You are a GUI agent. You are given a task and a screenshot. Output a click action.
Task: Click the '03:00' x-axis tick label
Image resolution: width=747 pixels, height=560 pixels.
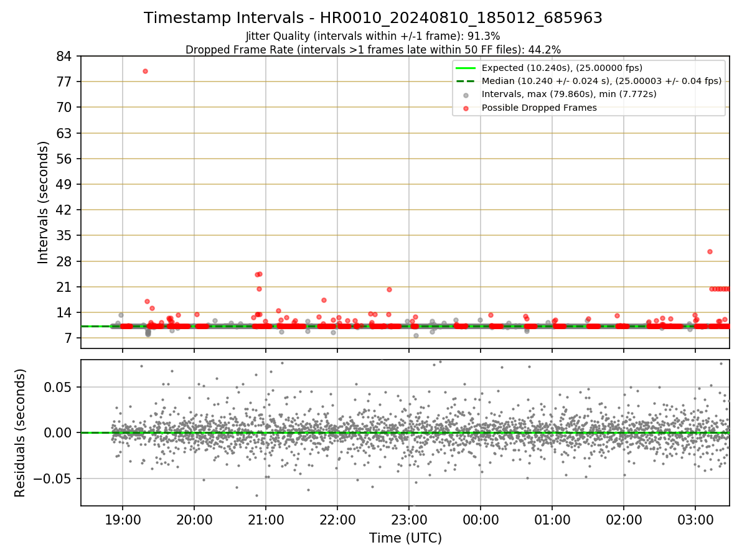point(695,519)
